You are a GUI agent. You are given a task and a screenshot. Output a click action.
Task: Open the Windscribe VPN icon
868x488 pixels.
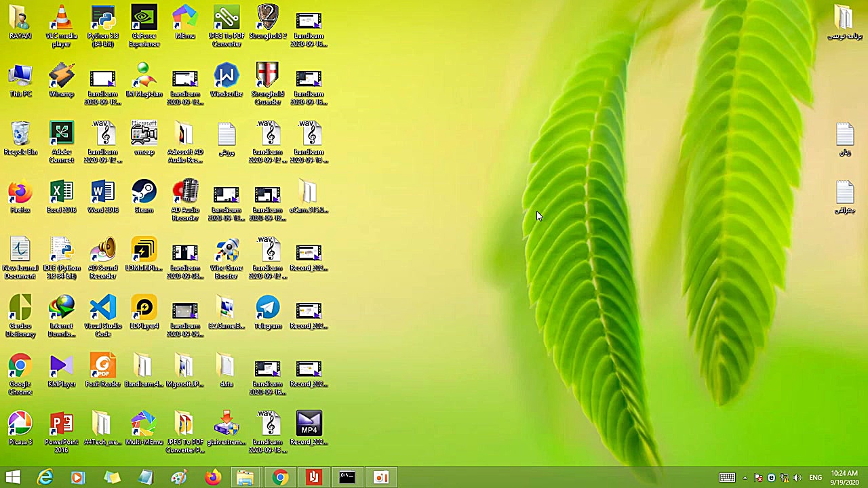(x=226, y=81)
